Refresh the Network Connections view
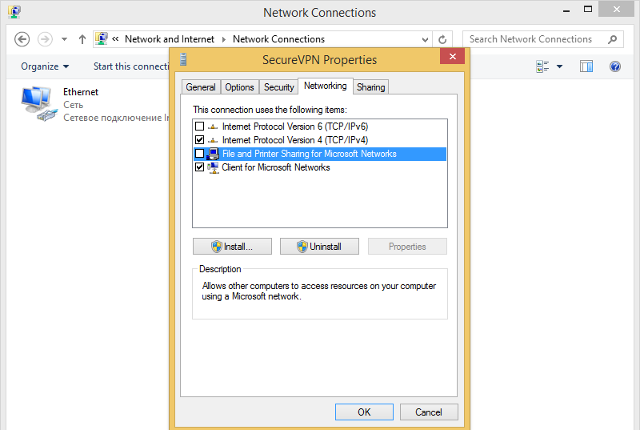Viewport: 640px width, 430px height. pos(442,40)
